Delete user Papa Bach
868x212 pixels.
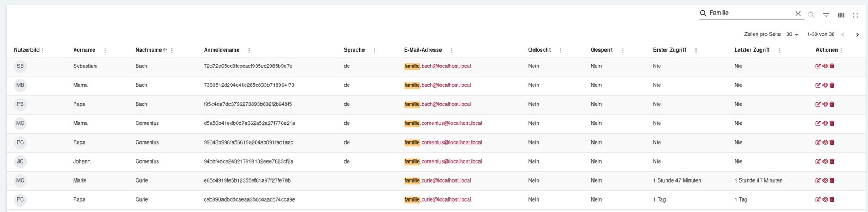click(x=832, y=104)
